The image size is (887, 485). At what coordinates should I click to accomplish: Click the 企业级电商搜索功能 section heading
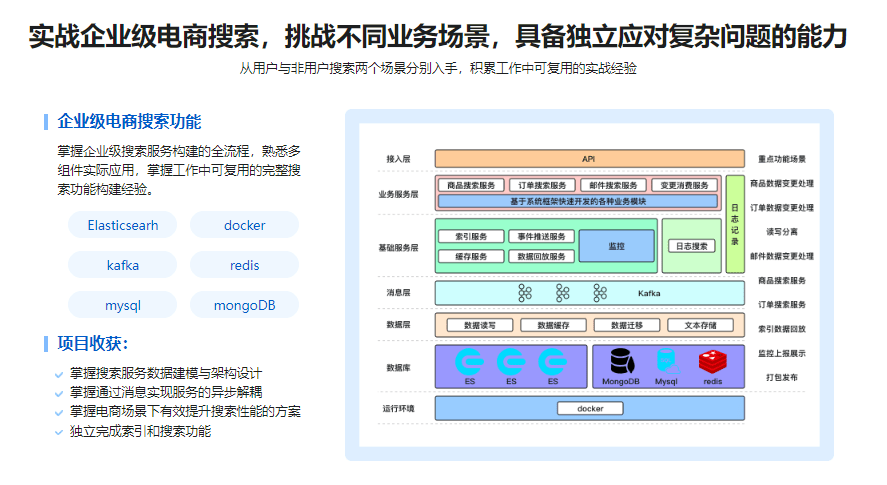click(129, 122)
